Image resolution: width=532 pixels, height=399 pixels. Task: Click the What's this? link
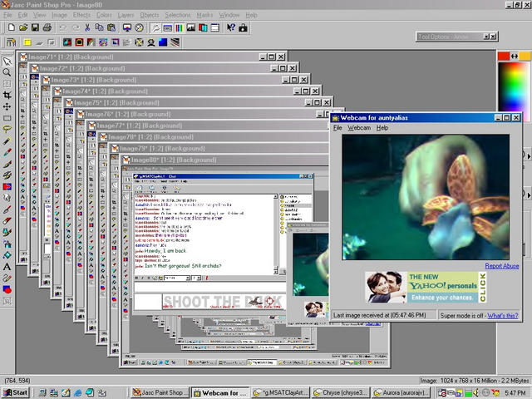(503, 316)
